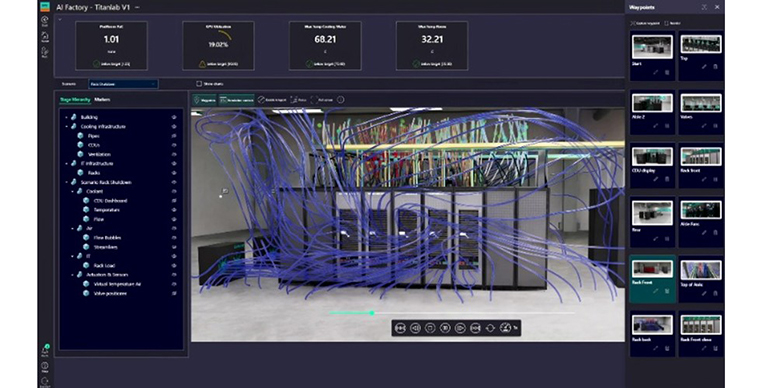Tick the Show charts checkbox
Viewport: 770px width, 388px height.
199,84
